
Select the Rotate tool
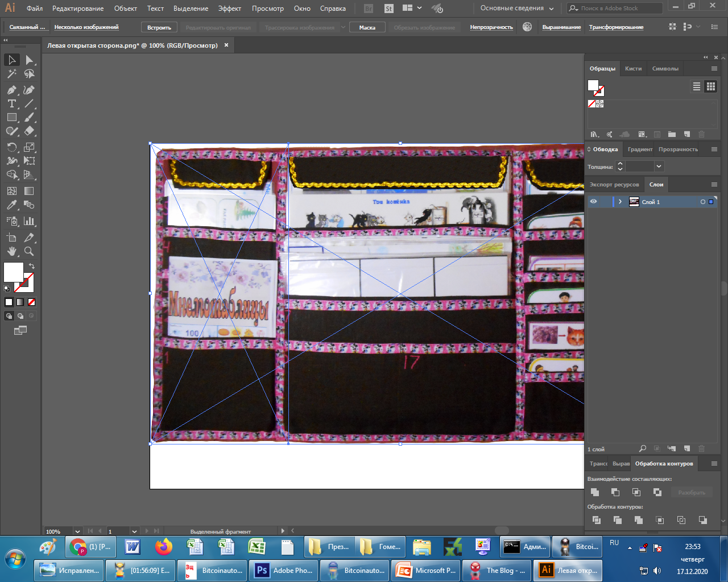[x=12, y=147]
